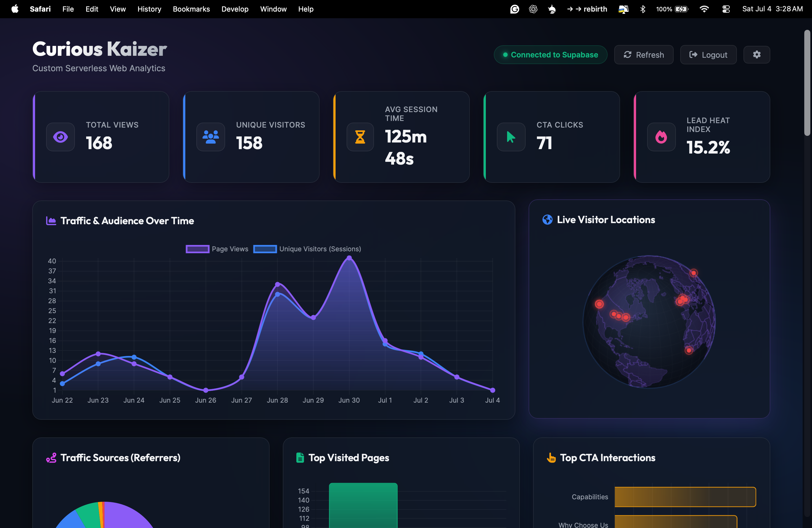The height and width of the screenshot is (528, 812).
Task: Click the eye icon in Total Views card
Action: pyautogui.click(x=60, y=137)
